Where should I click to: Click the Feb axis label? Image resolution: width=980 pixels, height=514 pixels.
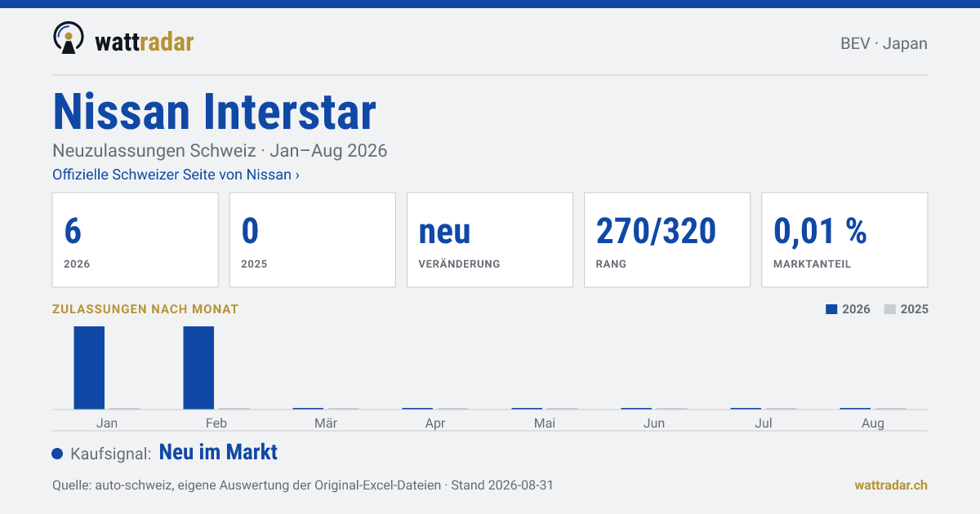pos(216,423)
